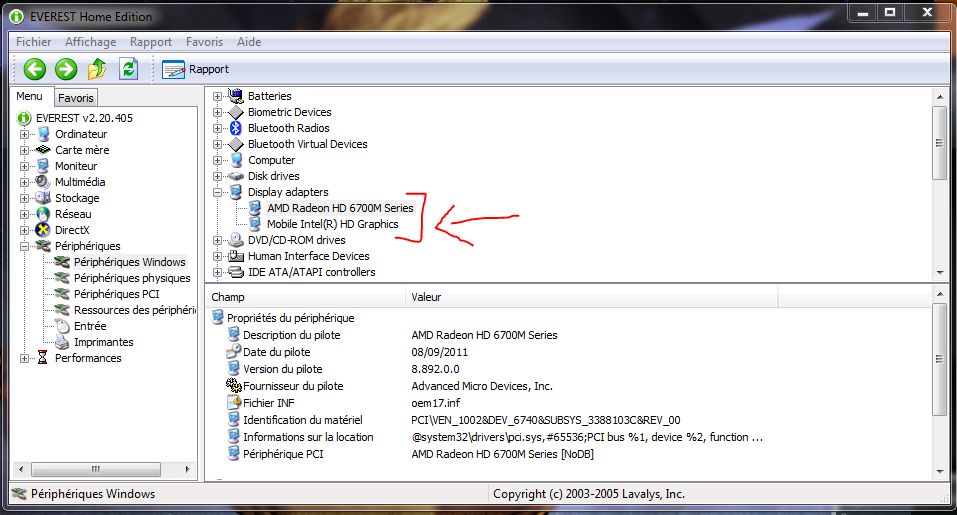
Task: Select Ressources des périphériques in tree
Action: coord(134,310)
